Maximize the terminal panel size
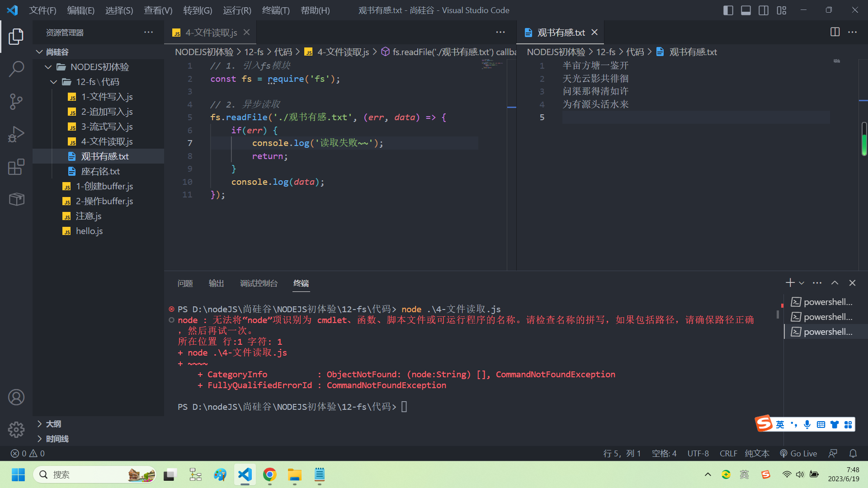This screenshot has height=488, width=868. [835, 283]
